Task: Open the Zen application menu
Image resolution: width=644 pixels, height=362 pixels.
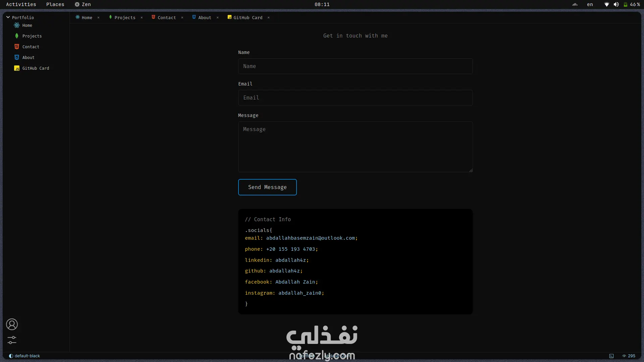Action: coord(83,4)
